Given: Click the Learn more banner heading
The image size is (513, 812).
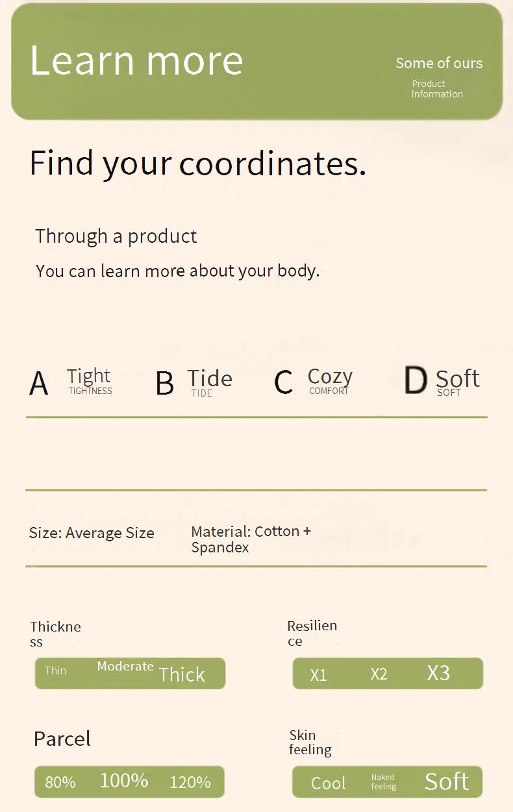Looking at the screenshot, I should click(136, 60).
